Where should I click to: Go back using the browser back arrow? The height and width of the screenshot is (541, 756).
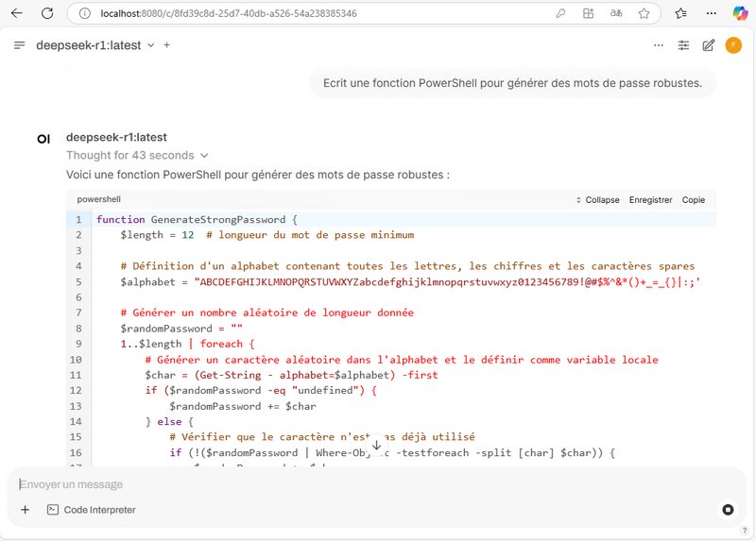tap(17, 14)
